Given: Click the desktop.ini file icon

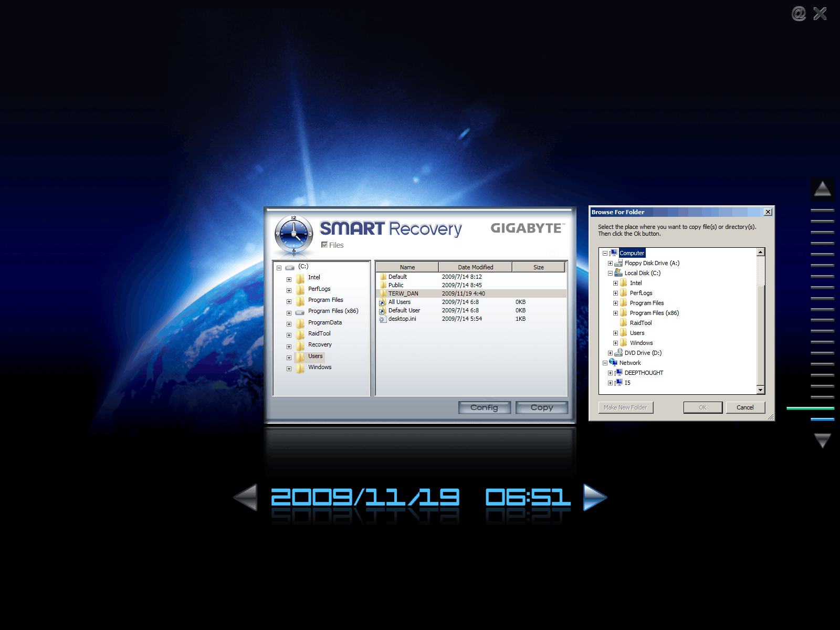Looking at the screenshot, I should [383, 319].
